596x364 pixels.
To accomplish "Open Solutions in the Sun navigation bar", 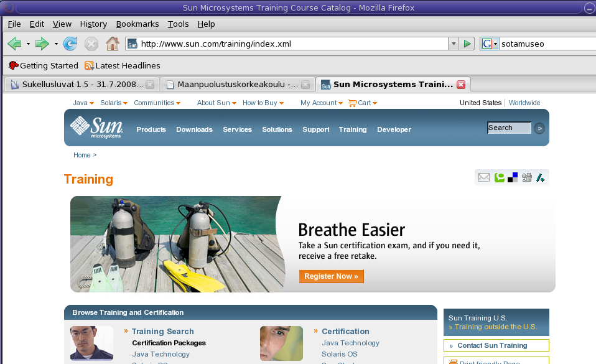I will (277, 129).
